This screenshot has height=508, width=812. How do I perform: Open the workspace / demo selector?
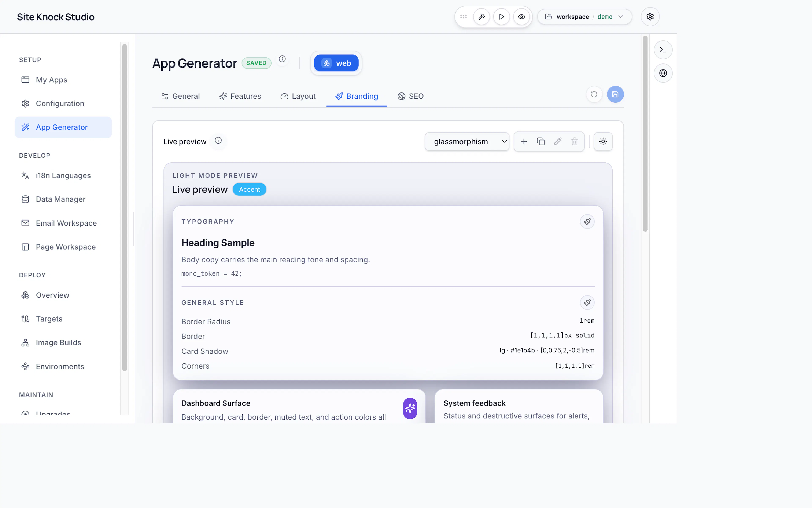click(584, 17)
